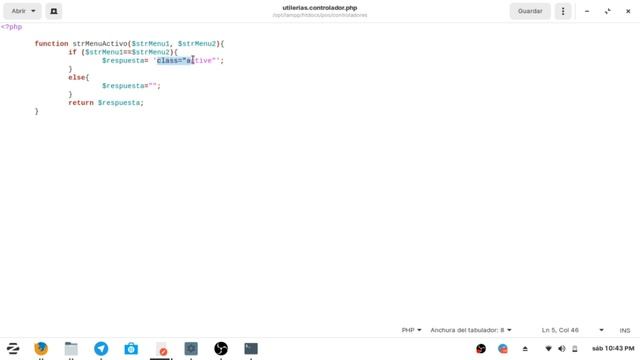Viewport: 640px width, 360px height.
Task: Click the file path subtitle under the title
Action: coord(320,15)
